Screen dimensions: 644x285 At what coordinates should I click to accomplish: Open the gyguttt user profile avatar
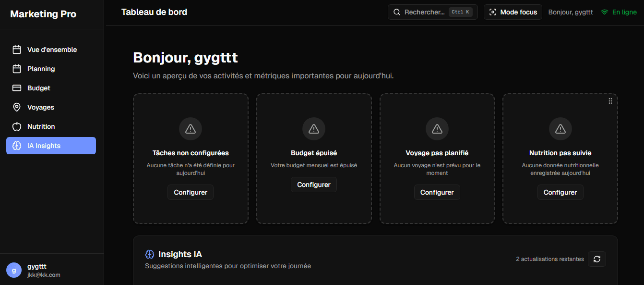13,270
